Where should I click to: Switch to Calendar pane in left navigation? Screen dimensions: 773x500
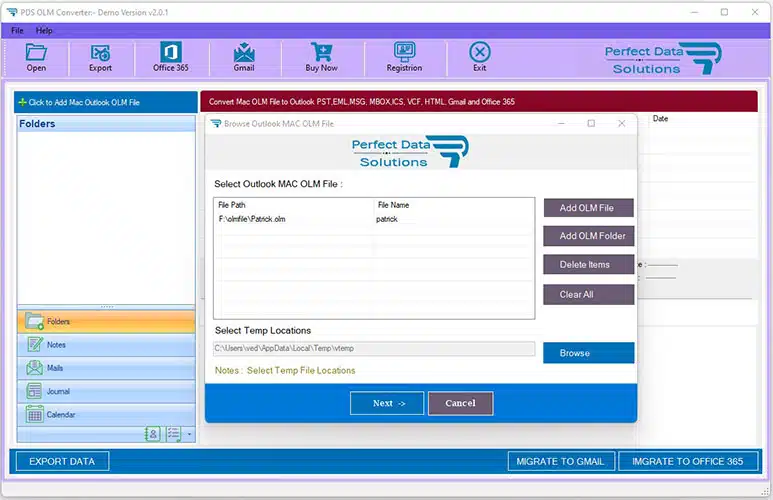pos(106,415)
